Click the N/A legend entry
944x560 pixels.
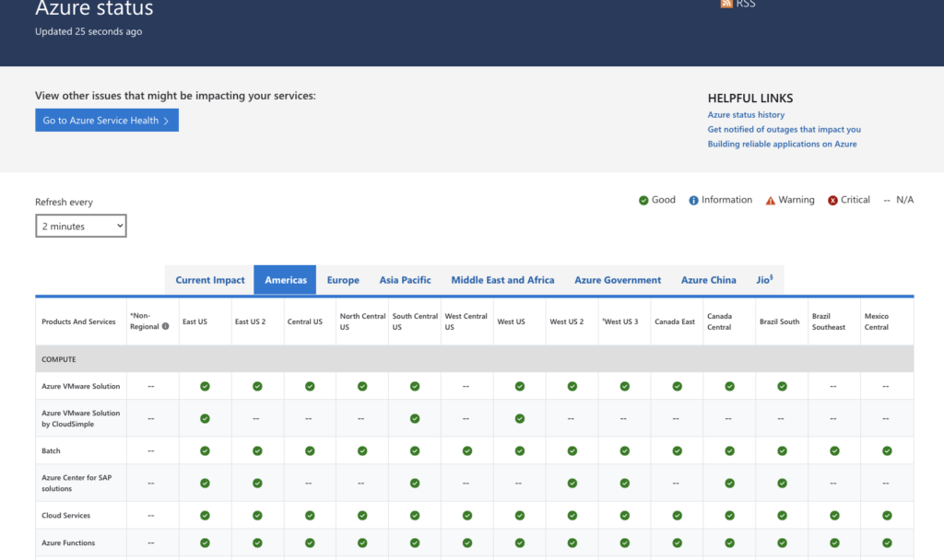898,200
